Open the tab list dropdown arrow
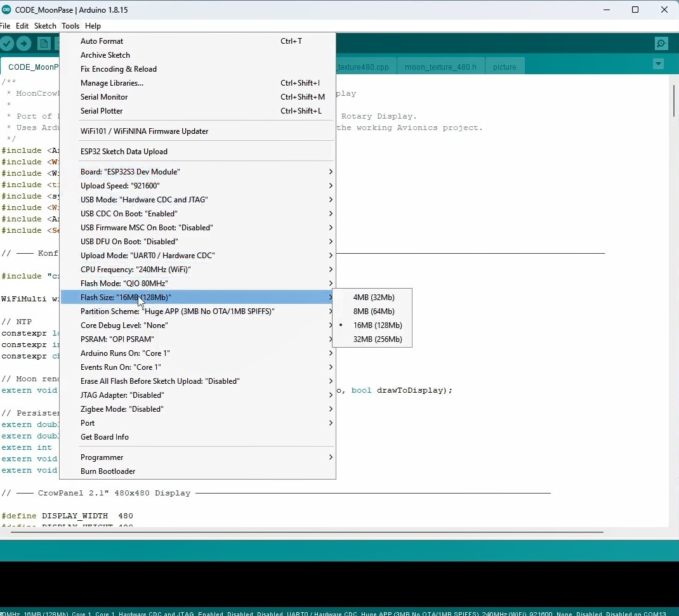 pos(658,64)
